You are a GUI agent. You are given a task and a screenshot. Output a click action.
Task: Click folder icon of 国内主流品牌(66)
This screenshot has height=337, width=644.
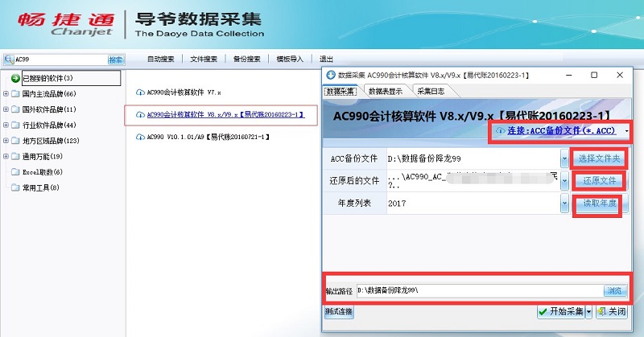tap(15, 93)
